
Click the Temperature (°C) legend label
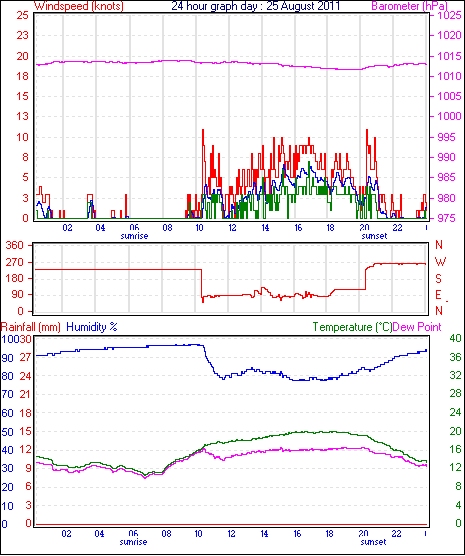point(352,327)
